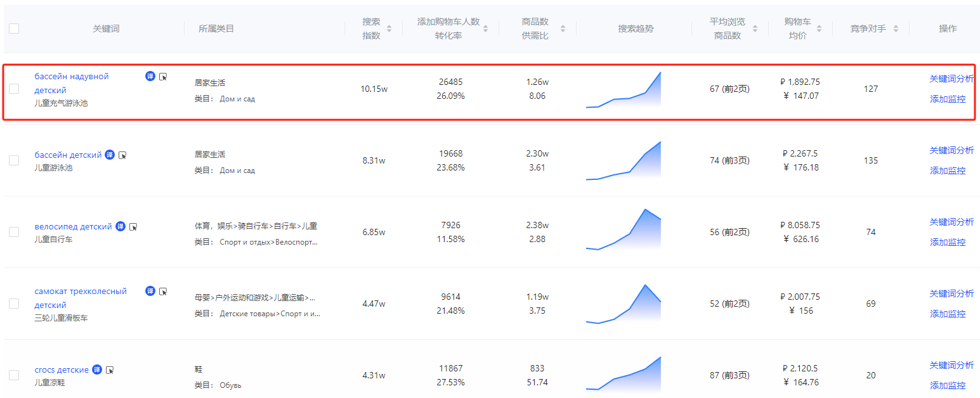This screenshot has width=980, height=398.
Task: Click 关键词分析 for бассейн детский
Action: point(951,150)
